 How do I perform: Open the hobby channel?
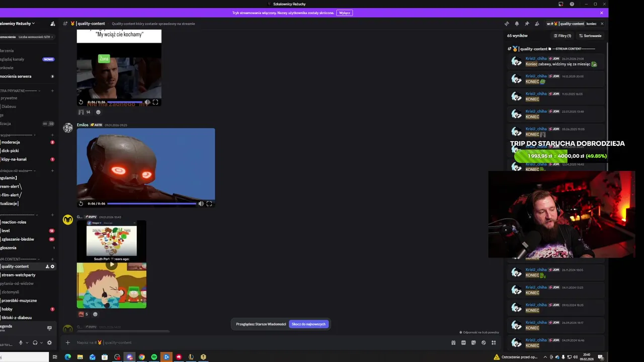(x=28, y=309)
